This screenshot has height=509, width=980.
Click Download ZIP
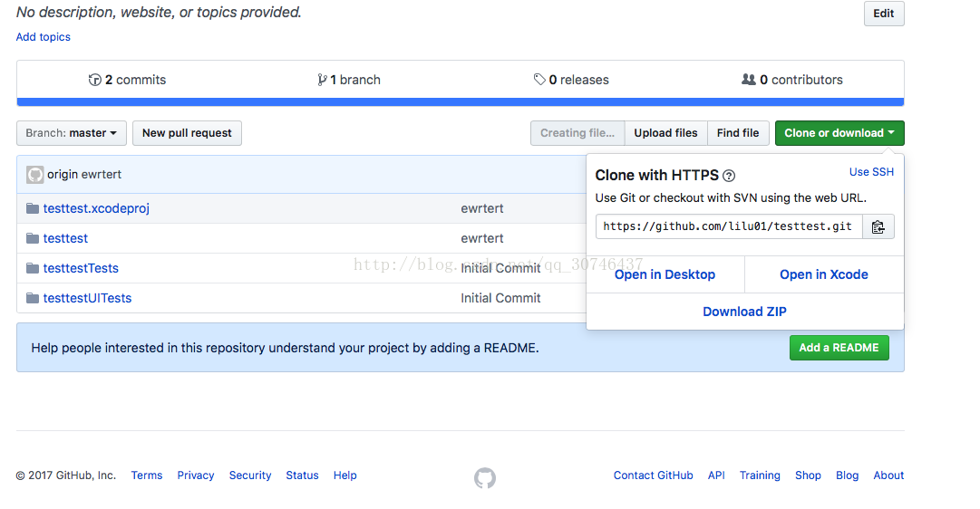pyautogui.click(x=745, y=312)
